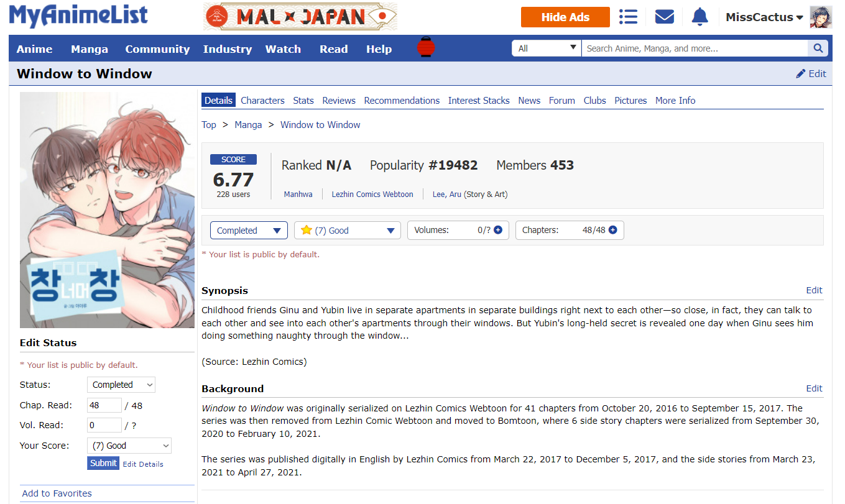Switch to the Pictures tab
Screen dimensions: 845x504
pos(630,101)
